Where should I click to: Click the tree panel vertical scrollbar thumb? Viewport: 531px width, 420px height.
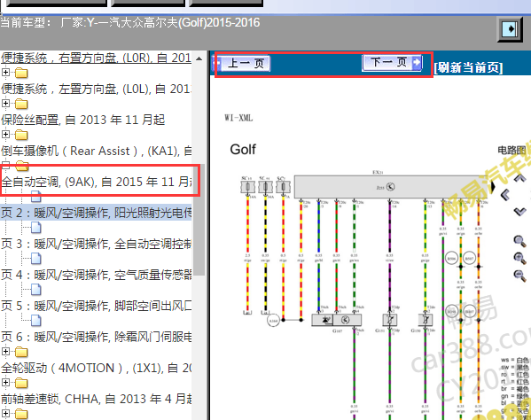(199, 220)
